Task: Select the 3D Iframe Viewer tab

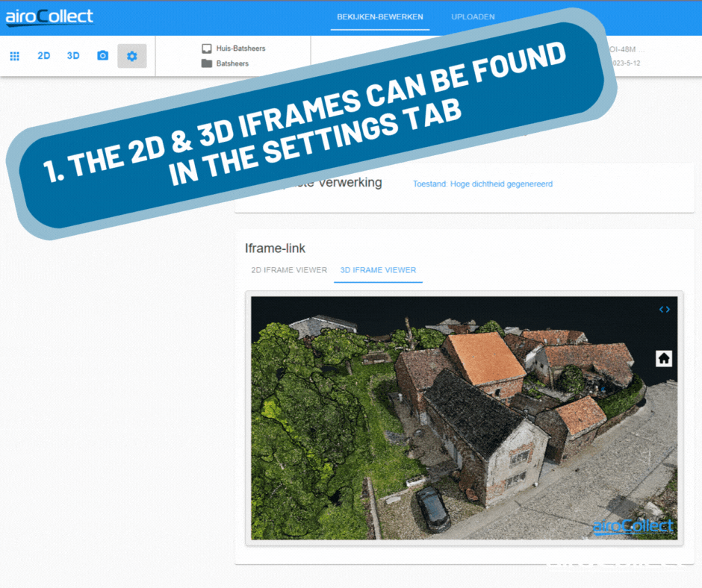Action: 378,270
